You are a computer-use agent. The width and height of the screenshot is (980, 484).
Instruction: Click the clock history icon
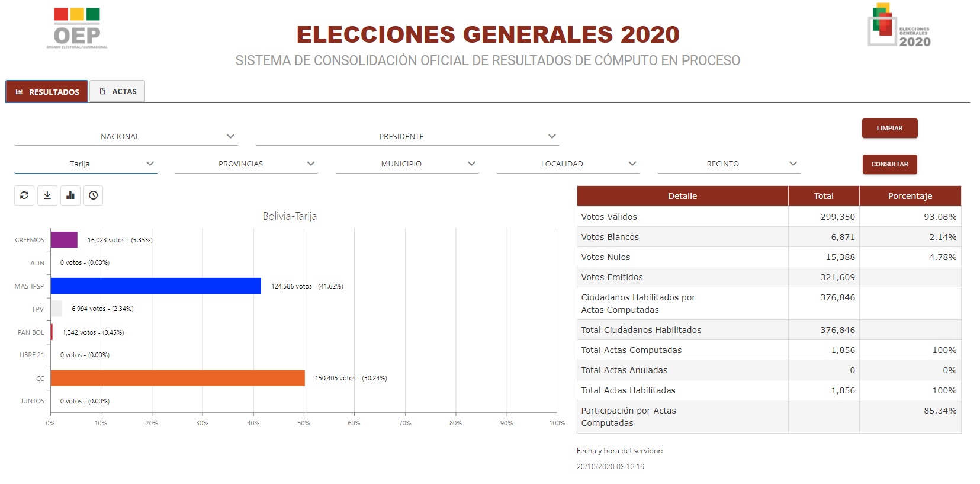click(x=94, y=195)
